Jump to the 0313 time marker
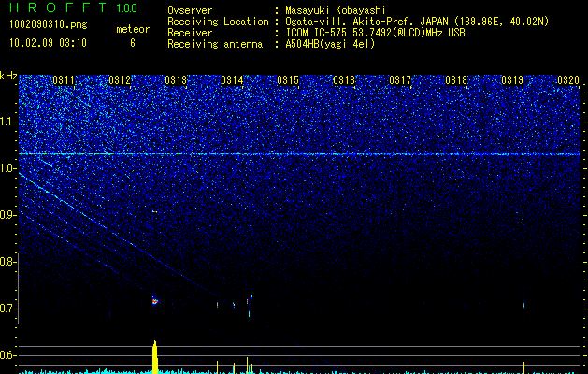588x374 pixels. (176, 80)
